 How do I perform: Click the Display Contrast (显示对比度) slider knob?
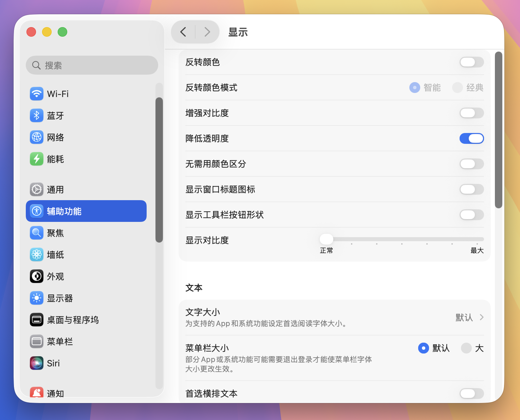[x=327, y=239]
